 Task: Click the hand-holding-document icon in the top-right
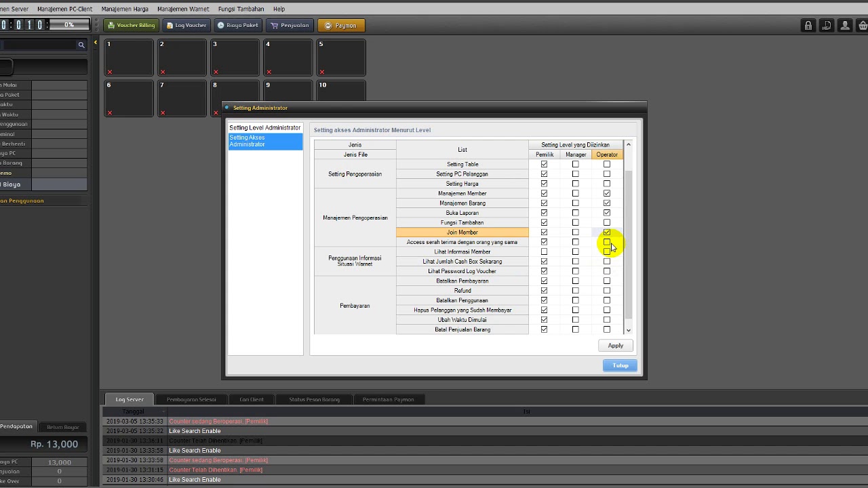[x=827, y=26]
